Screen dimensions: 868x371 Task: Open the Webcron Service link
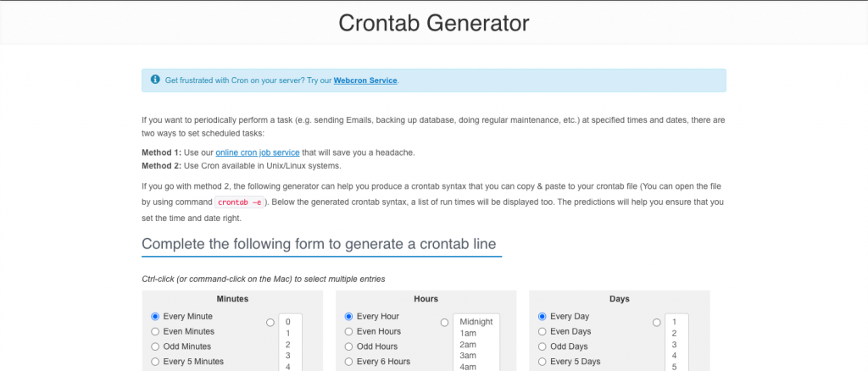[x=365, y=80]
